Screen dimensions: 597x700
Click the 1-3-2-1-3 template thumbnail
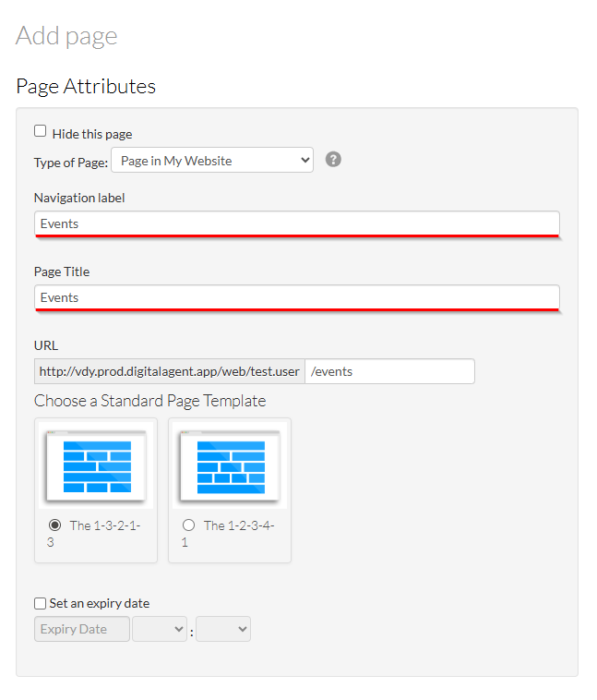[x=96, y=465]
